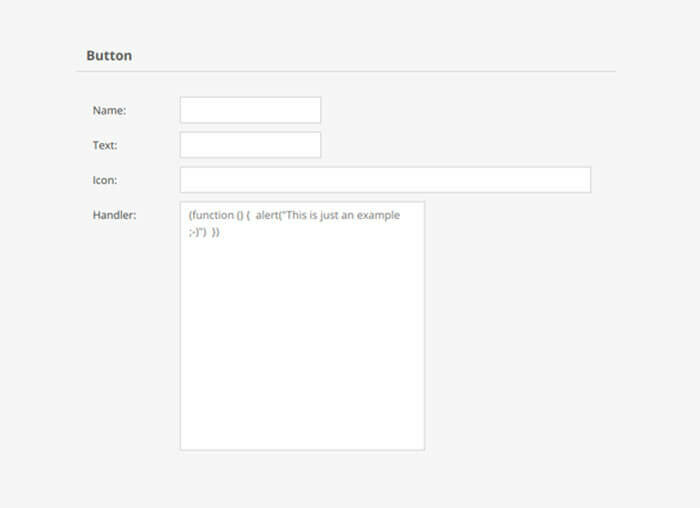Select the "Icon:" field label

(105, 181)
